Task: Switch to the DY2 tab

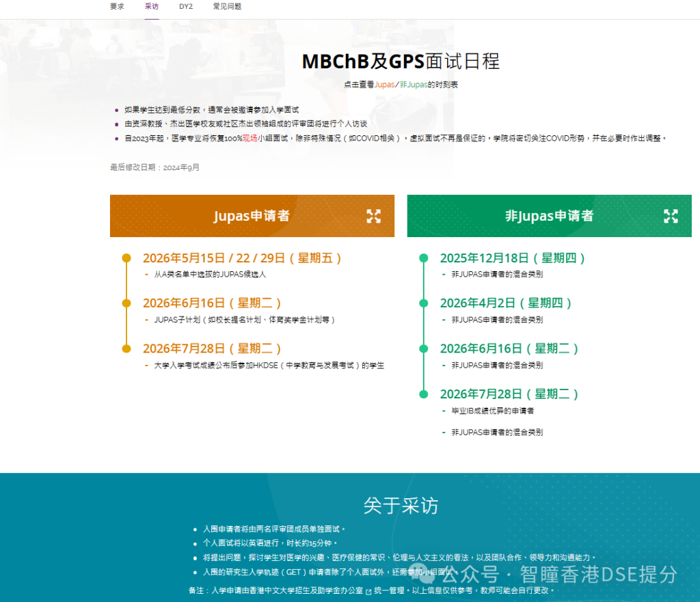Action: pyautogui.click(x=186, y=7)
